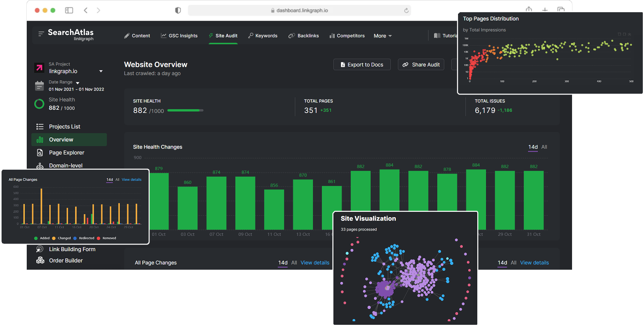Click the Site Health green ring icon
Viewport: 644px width, 326px height.
coord(39,104)
